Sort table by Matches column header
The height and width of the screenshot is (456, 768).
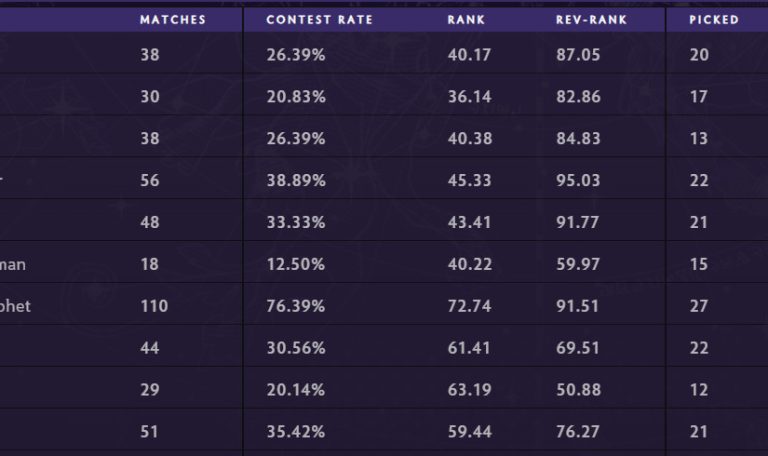173,20
